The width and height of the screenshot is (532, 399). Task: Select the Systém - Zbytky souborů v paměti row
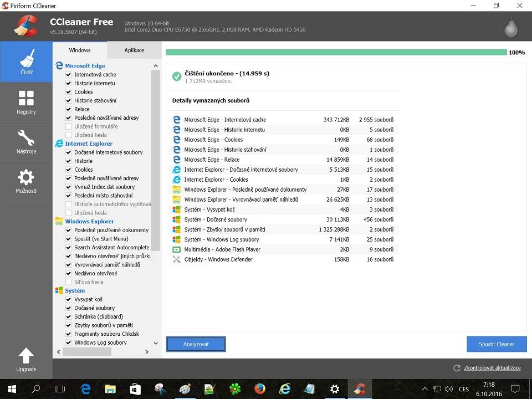point(283,229)
